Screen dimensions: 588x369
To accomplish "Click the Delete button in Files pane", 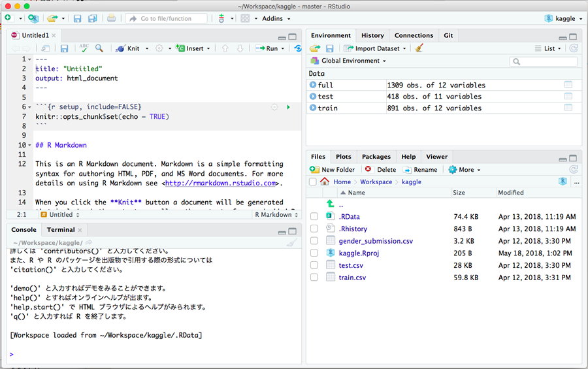I will (381, 170).
